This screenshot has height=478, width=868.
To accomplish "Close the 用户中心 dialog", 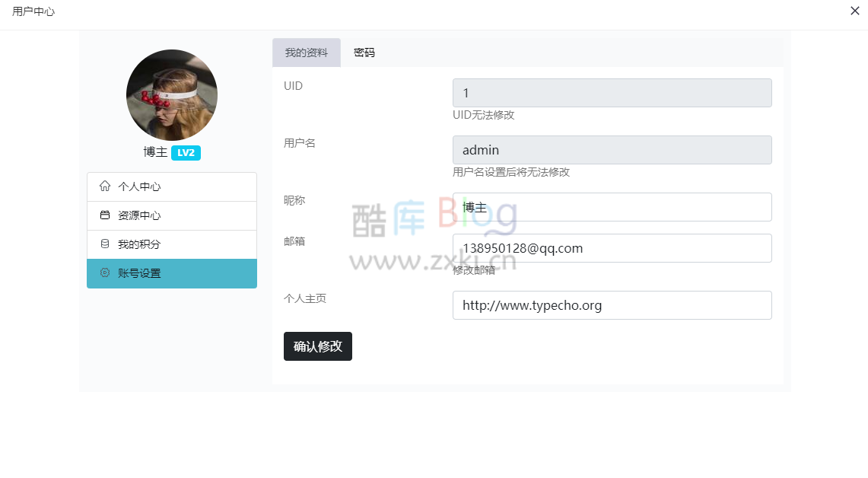I will [855, 11].
